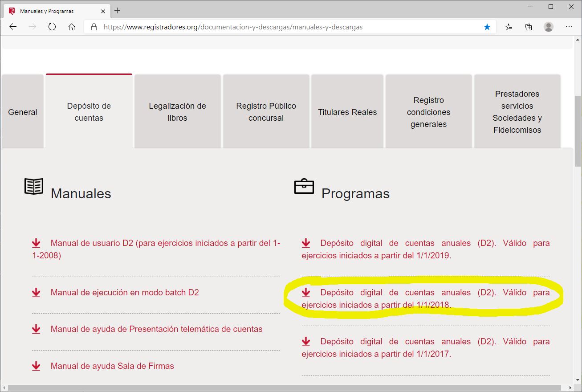Open browser settings ellipsis menu
The image size is (582, 392).
coord(569,27)
